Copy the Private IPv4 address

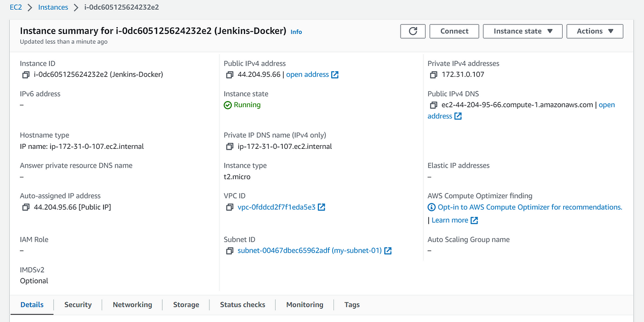433,74
